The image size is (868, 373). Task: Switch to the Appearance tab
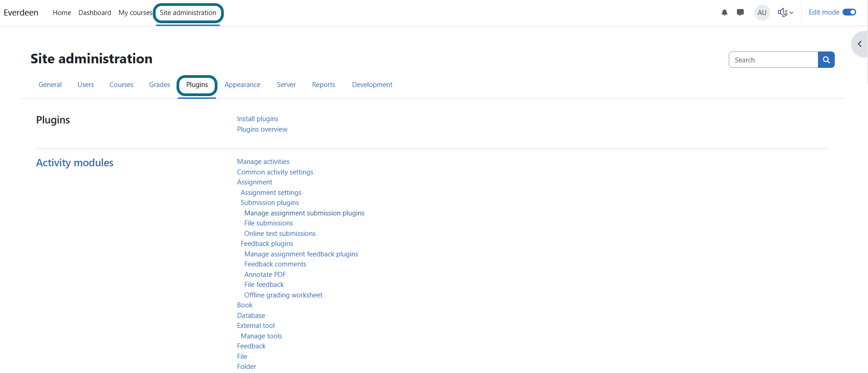[x=242, y=85]
